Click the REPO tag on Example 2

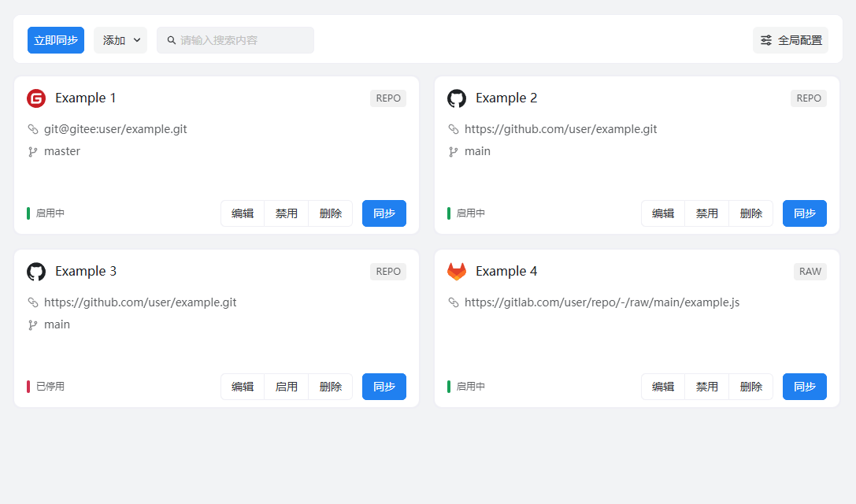click(809, 98)
